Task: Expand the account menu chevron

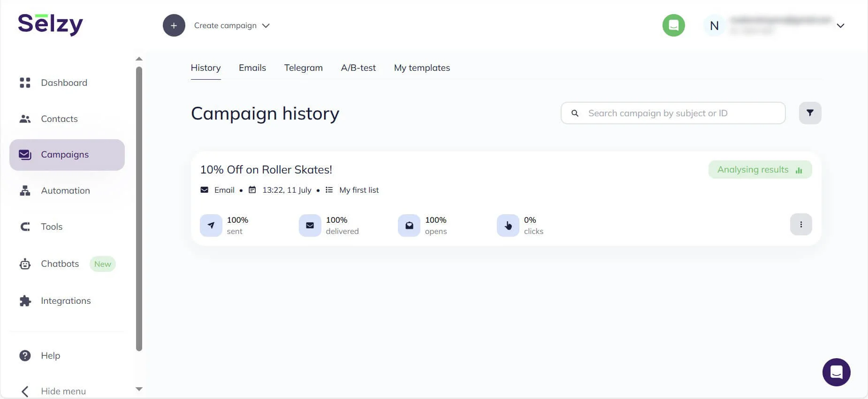Action: pyautogui.click(x=841, y=26)
